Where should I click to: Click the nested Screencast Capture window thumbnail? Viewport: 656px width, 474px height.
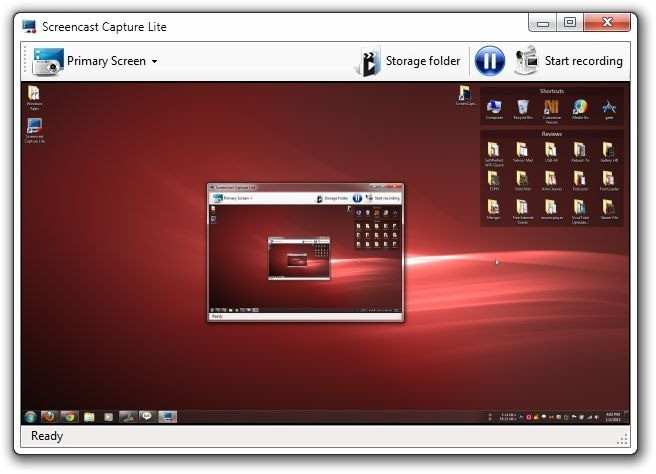pos(305,252)
